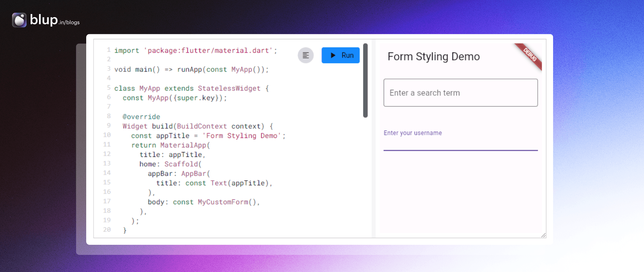
Task: Click the blup logo icon
Action: coord(19,20)
